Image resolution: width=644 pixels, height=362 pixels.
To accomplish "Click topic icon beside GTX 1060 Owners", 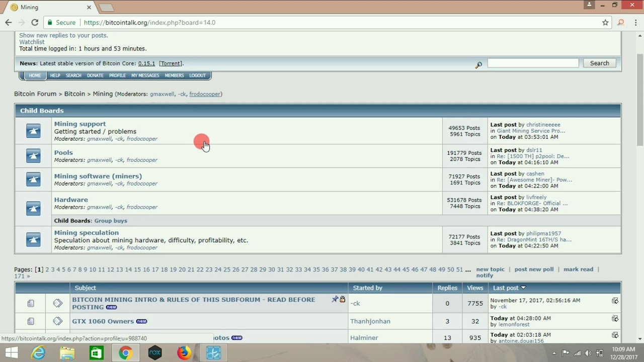I will (x=58, y=321).
